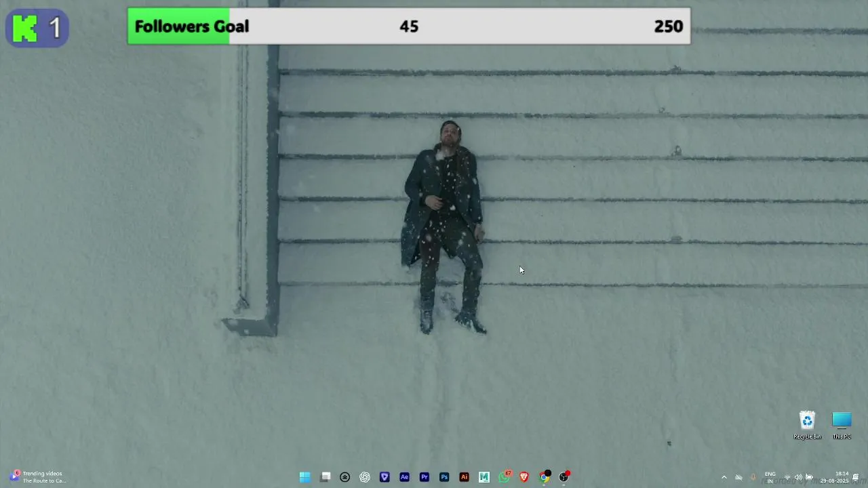Viewport: 868px width, 488px height.
Task: Open the ChatGPT app from taskbar
Action: click(x=365, y=477)
